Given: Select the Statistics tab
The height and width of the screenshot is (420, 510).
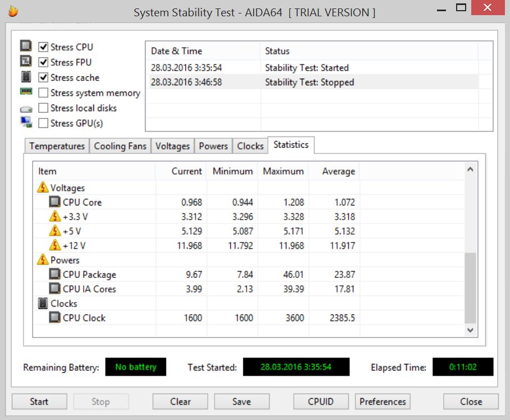Looking at the screenshot, I should pos(291,145).
